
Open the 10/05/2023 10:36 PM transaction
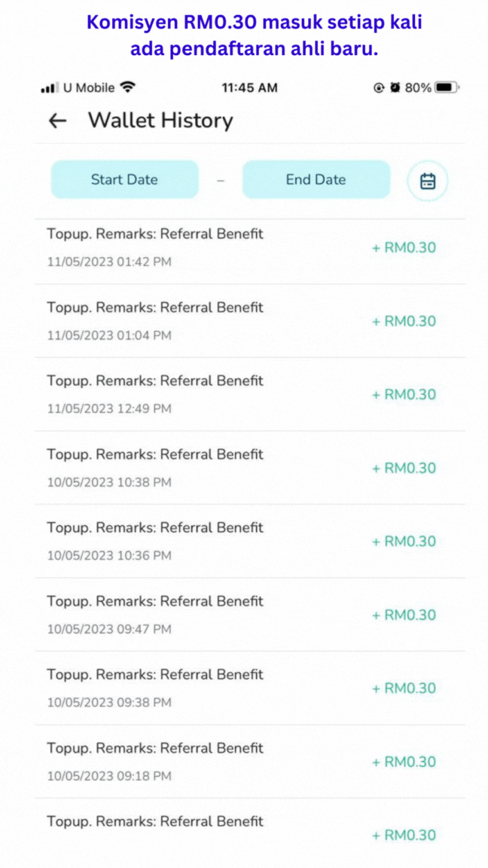[241, 541]
